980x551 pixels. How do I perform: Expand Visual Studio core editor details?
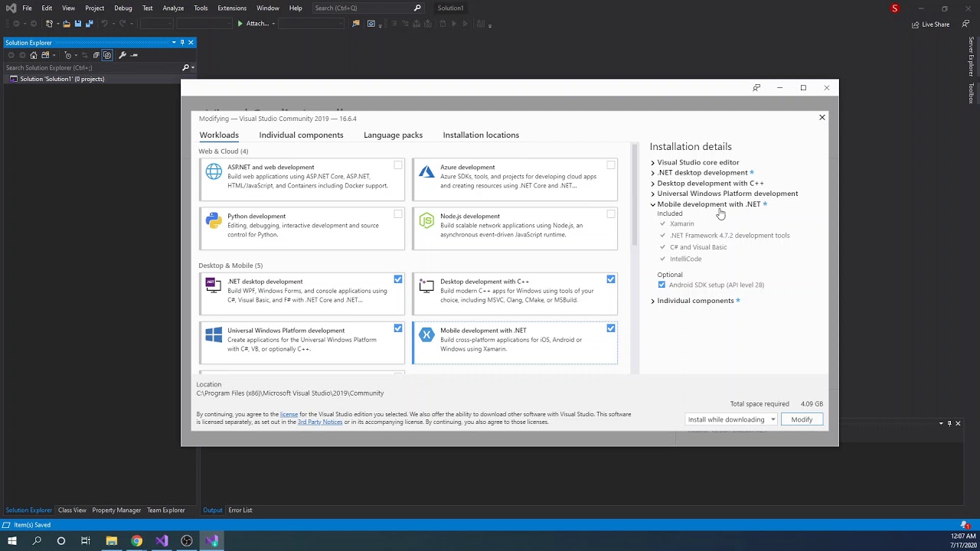(653, 162)
